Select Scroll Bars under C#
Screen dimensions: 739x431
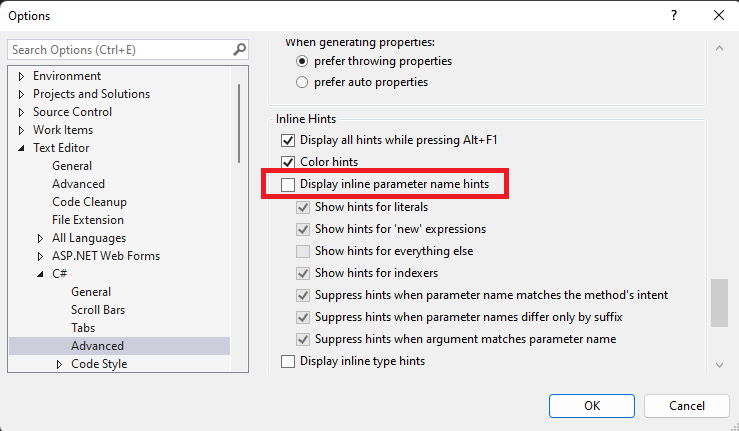tap(98, 310)
